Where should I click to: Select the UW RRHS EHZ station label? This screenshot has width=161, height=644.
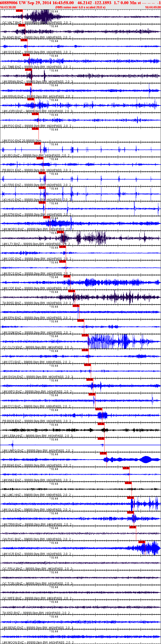(x=38, y=96)
